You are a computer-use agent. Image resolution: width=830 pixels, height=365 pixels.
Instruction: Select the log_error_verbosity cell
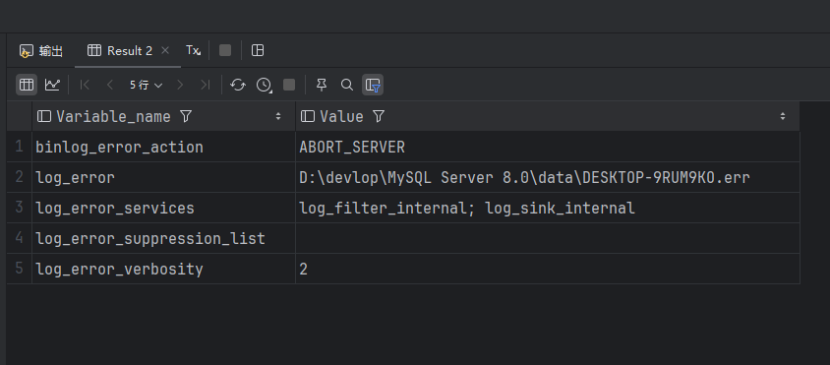click(164, 269)
